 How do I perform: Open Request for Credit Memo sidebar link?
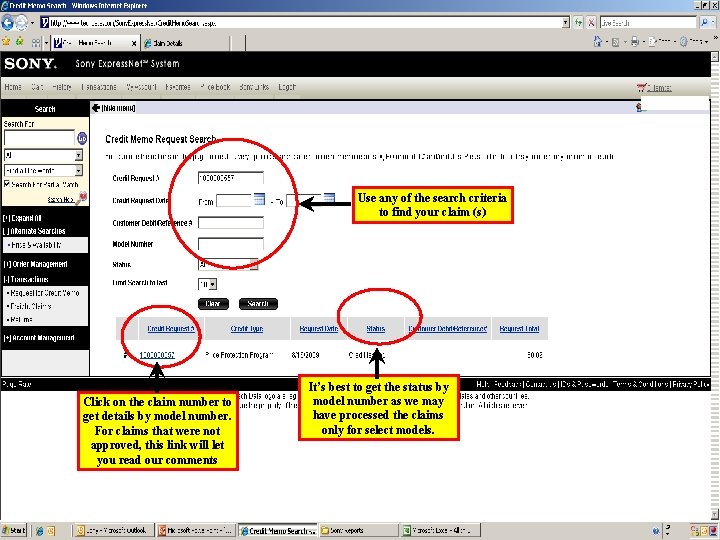point(44,292)
